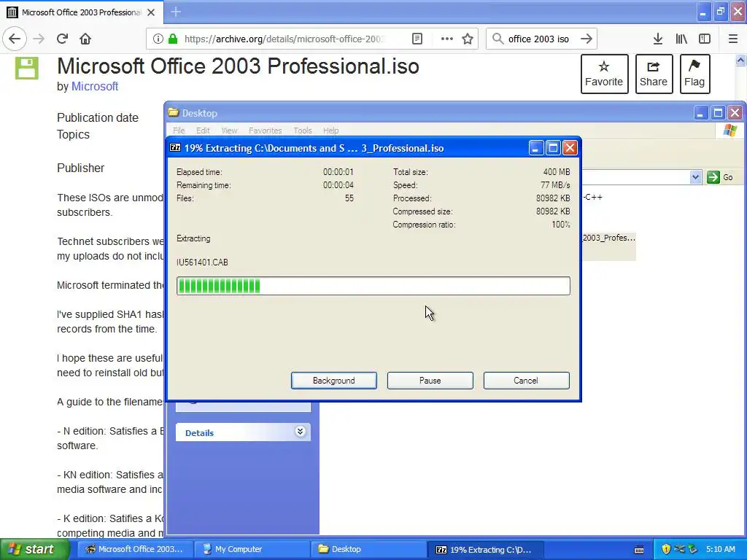Click the 7z icon in dialog title bar
Image resolution: width=747 pixels, height=560 pixels.
coord(175,147)
